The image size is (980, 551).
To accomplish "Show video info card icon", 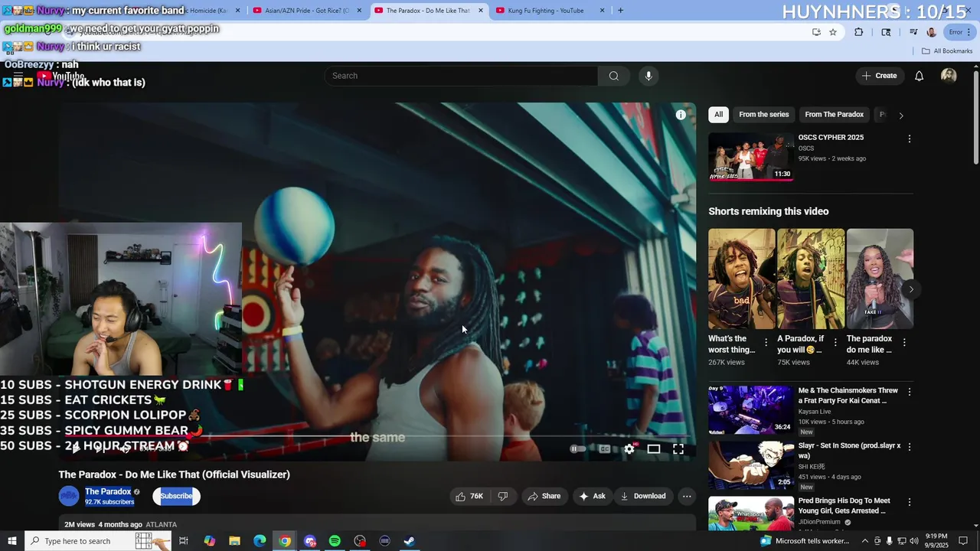I will coord(681,115).
